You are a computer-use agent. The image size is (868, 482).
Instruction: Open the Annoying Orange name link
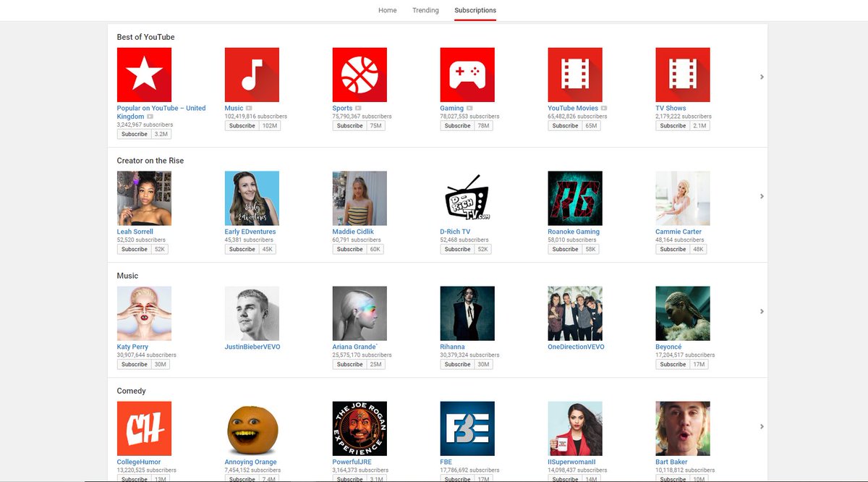coord(251,462)
